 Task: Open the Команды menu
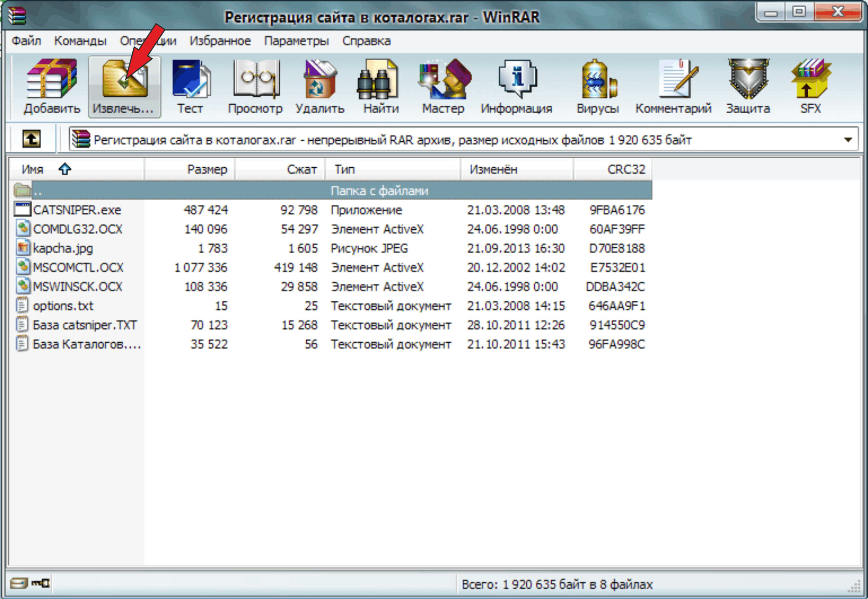[80, 41]
